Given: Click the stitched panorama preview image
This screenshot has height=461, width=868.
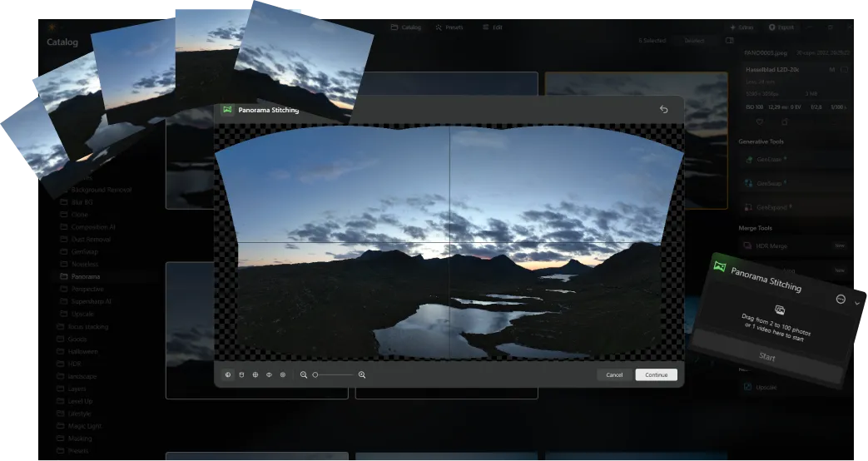Looking at the screenshot, I should coord(449,242).
